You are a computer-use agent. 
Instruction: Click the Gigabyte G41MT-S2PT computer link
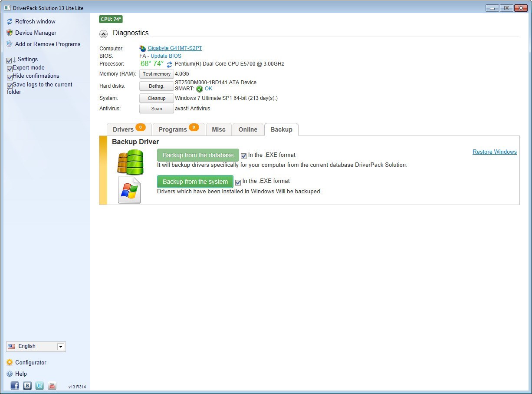pyautogui.click(x=175, y=48)
